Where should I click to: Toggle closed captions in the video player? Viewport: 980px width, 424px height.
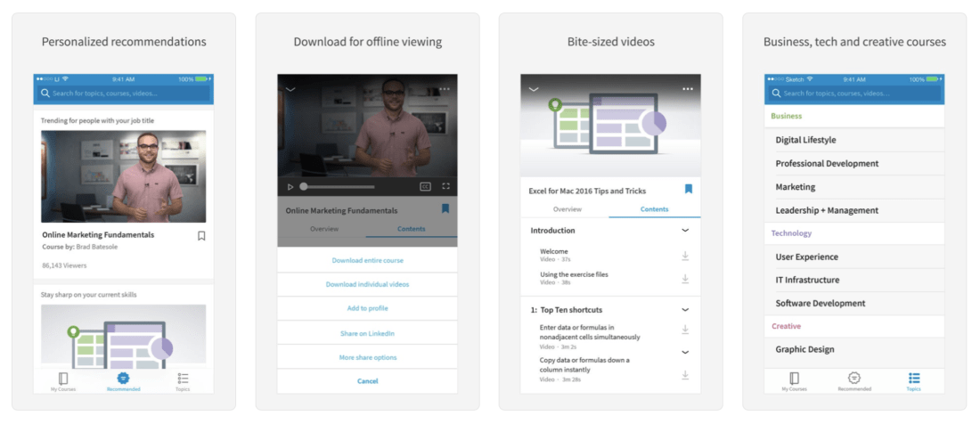coord(426,187)
